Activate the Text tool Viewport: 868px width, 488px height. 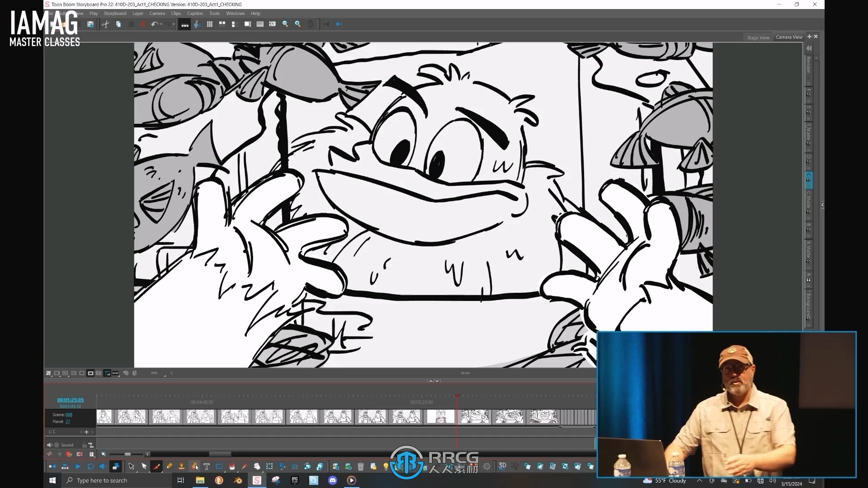[x=207, y=466]
